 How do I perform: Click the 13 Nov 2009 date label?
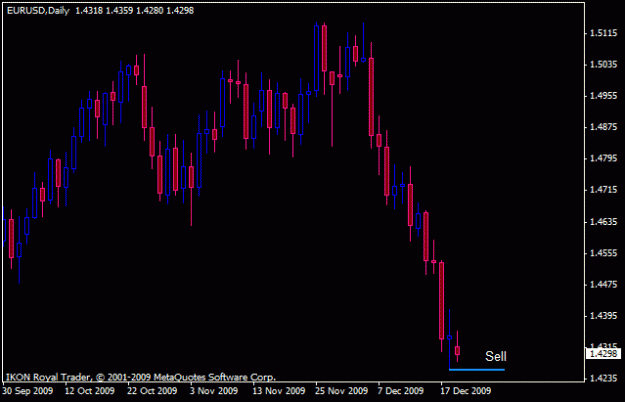click(x=279, y=391)
